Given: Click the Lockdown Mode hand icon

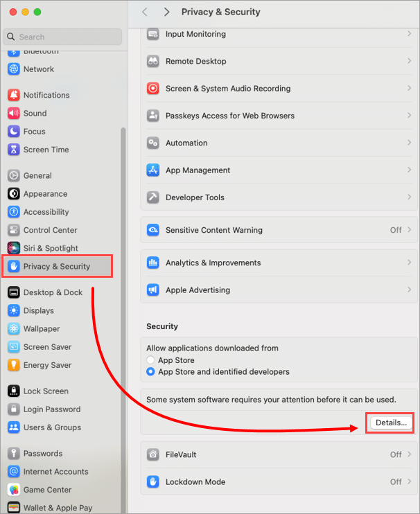Looking at the screenshot, I should [152, 482].
